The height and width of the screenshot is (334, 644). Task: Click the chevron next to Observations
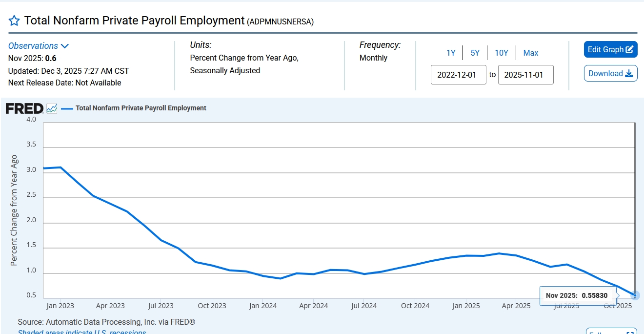tap(65, 46)
